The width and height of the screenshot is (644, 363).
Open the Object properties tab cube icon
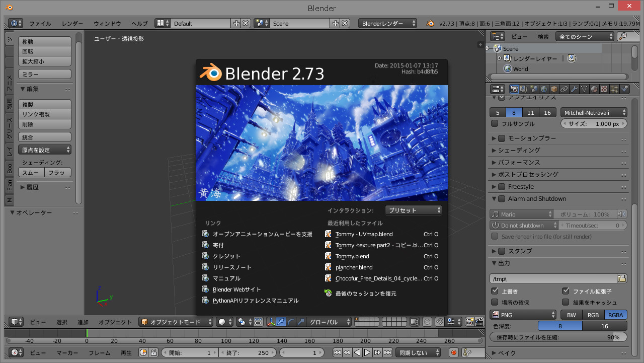pyautogui.click(x=554, y=89)
